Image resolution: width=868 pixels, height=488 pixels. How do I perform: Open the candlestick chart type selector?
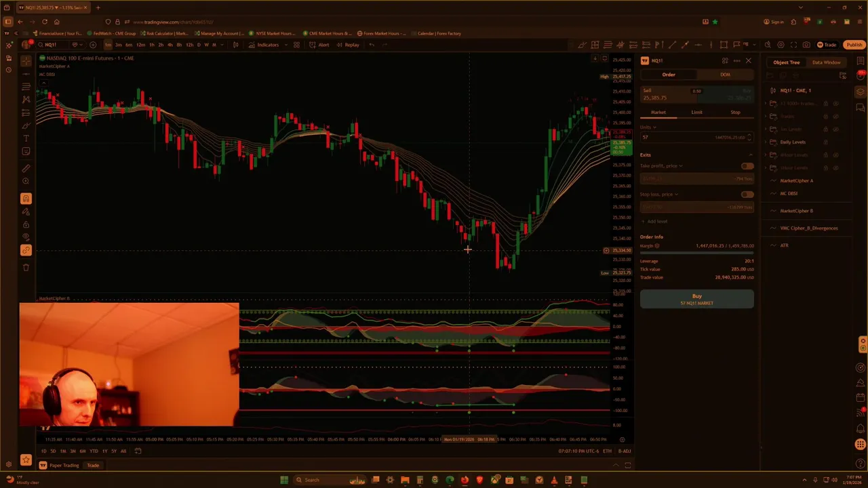[235, 45]
